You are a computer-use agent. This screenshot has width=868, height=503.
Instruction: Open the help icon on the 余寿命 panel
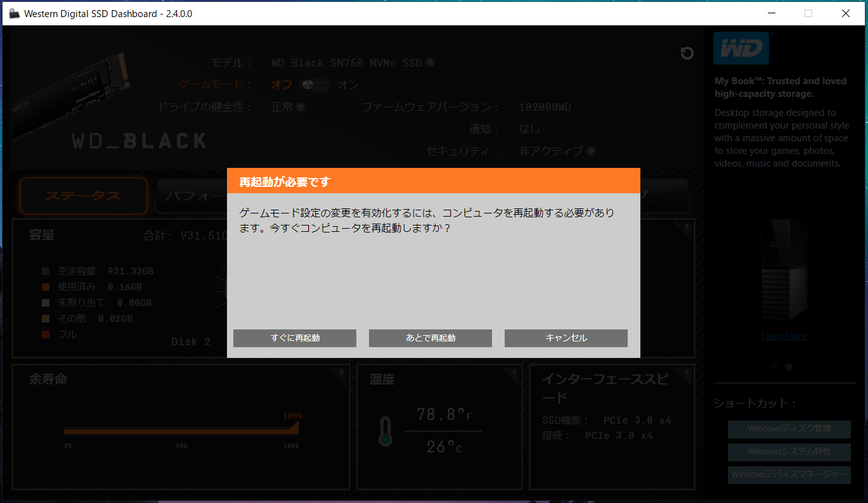tap(341, 373)
